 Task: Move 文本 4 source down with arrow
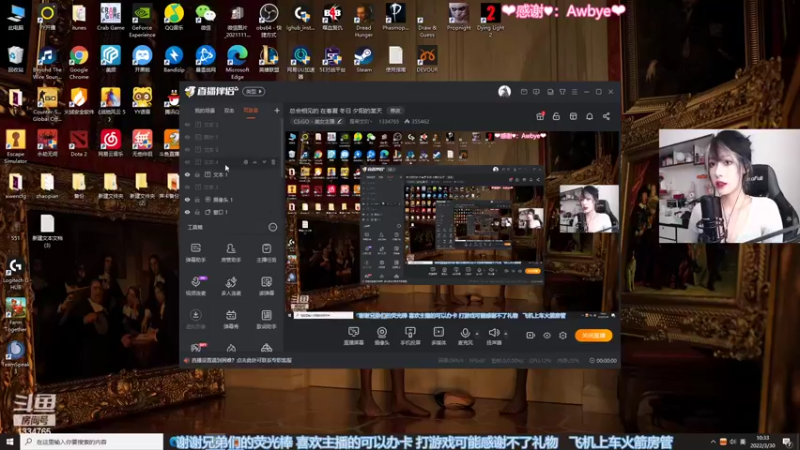[x=264, y=162]
